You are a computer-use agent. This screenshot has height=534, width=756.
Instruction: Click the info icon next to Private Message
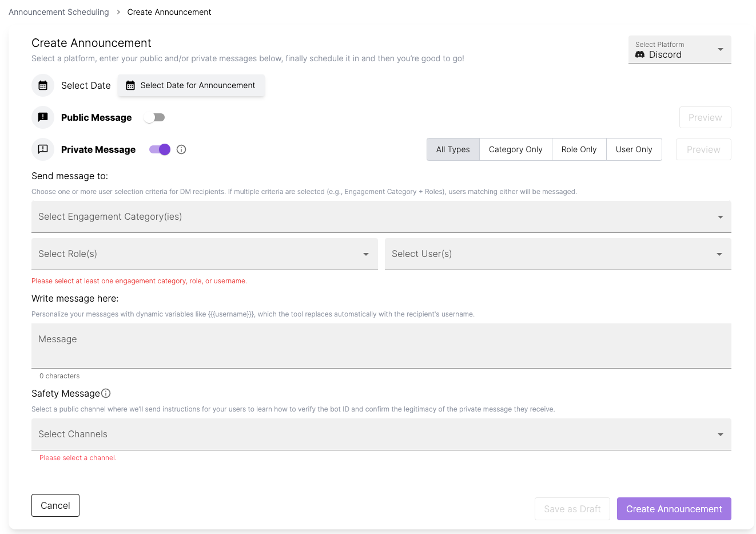pos(181,149)
